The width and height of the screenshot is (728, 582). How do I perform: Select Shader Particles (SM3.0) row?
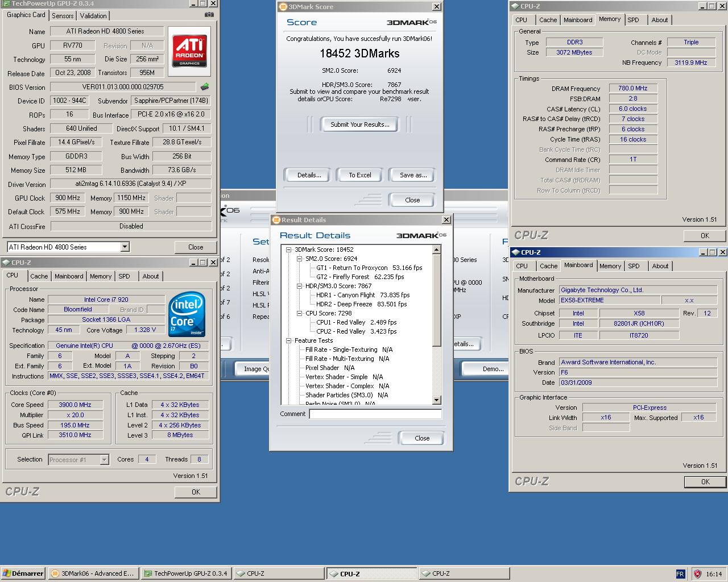[346, 395]
